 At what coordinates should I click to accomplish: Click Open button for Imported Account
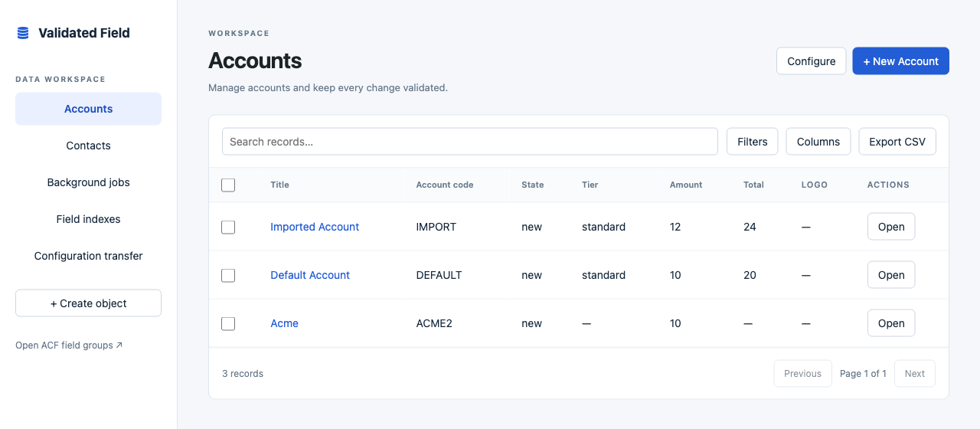point(890,227)
